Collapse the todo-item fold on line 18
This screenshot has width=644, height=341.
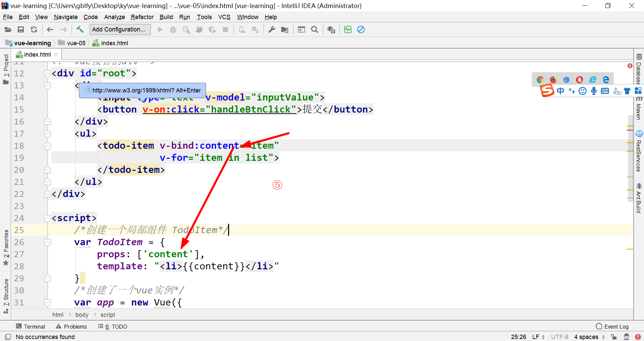[x=48, y=146]
